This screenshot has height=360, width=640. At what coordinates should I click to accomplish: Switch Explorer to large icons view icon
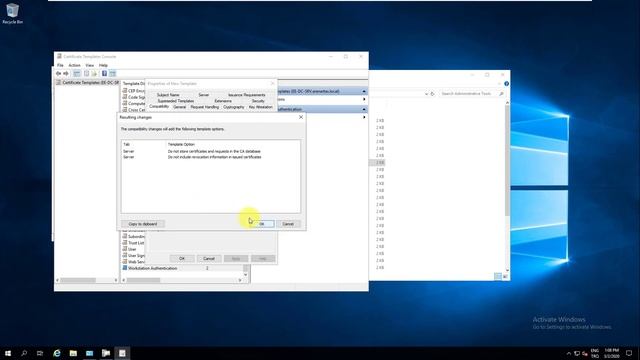coord(505,276)
